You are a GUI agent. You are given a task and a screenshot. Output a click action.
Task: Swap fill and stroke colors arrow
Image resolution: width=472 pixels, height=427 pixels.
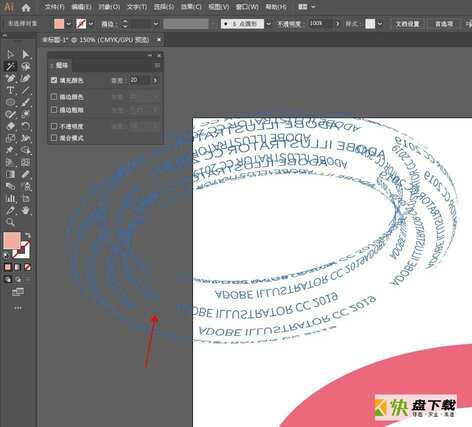(28, 236)
